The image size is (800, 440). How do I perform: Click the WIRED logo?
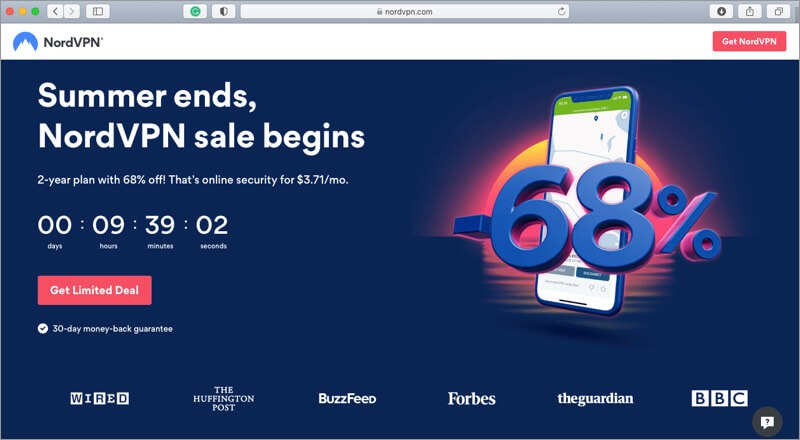tap(99, 398)
